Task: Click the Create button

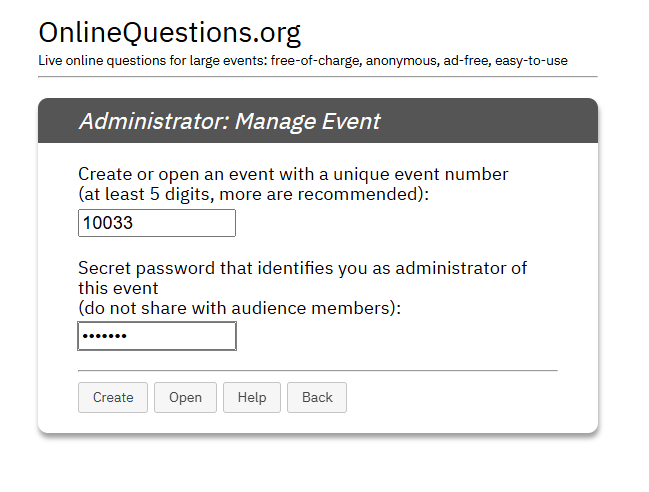Action: tap(113, 397)
